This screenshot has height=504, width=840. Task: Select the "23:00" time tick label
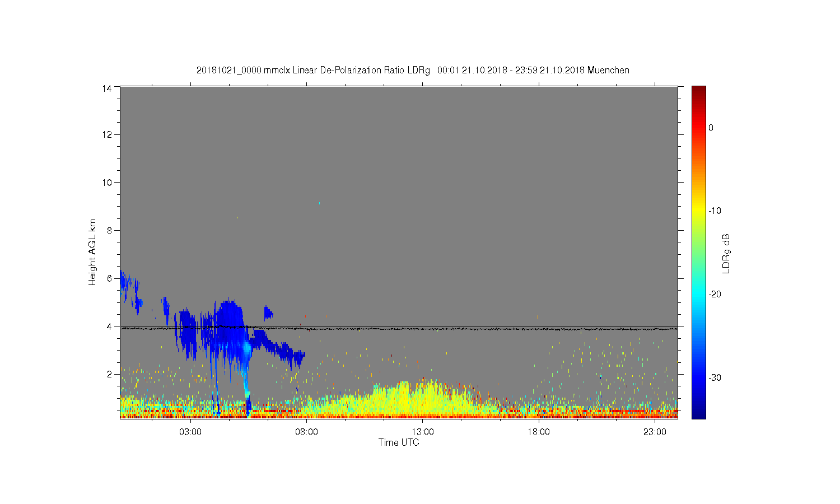tap(655, 432)
